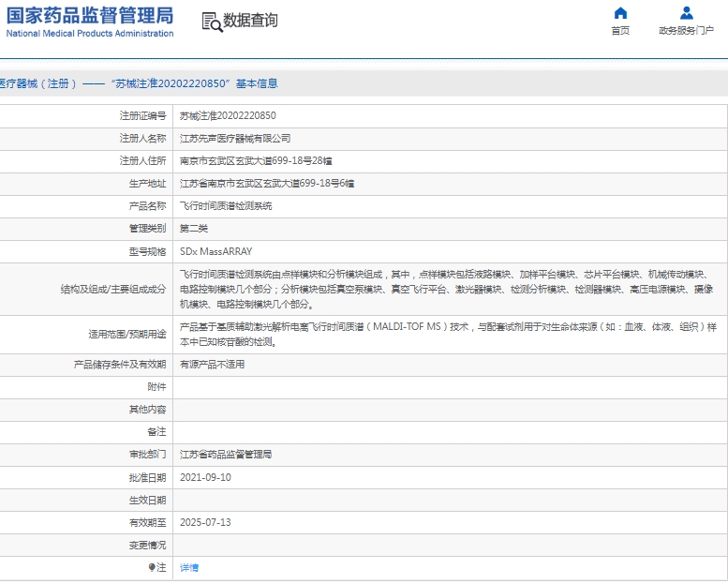Image resolution: width=728 pixels, height=584 pixels.
Task: Open the 详情 link
Action: [189, 567]
